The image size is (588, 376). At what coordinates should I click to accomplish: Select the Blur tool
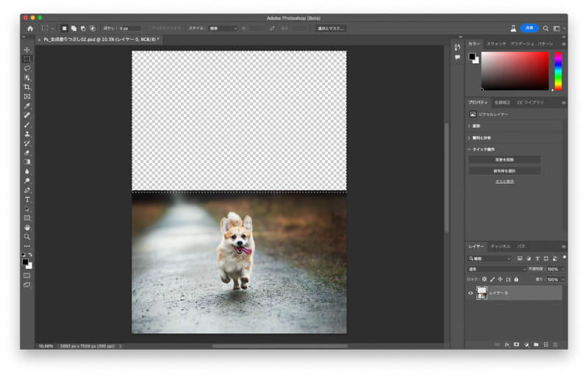coord(27,172)
